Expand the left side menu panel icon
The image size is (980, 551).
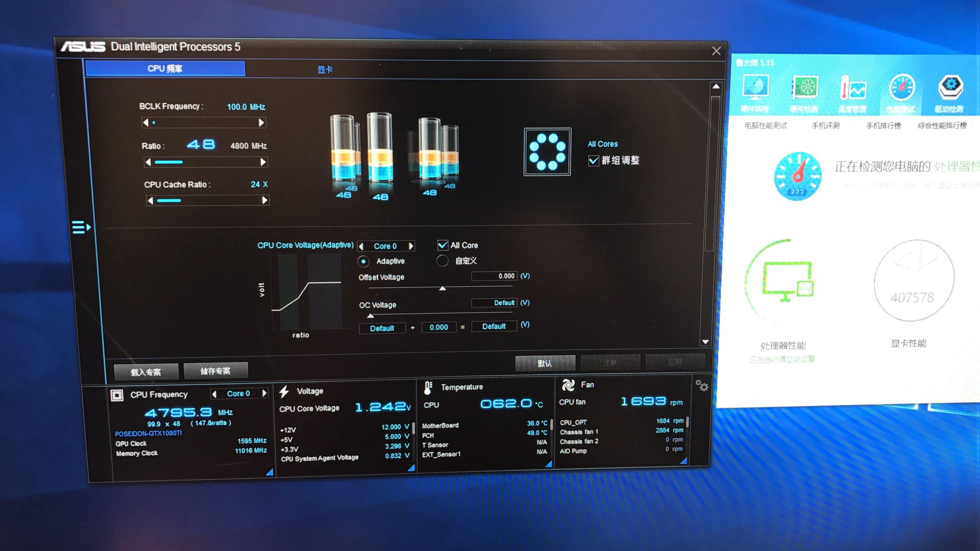pos(81,227)
